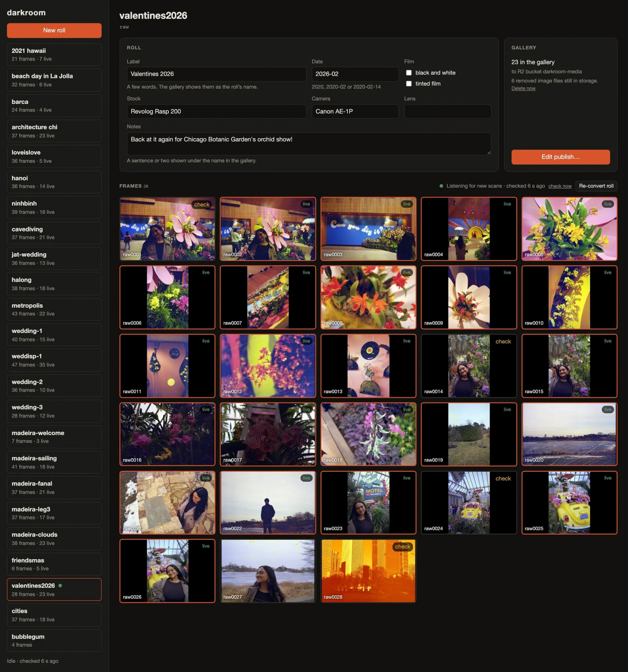Toggle the tinted film checkbox

coord(409,84)
